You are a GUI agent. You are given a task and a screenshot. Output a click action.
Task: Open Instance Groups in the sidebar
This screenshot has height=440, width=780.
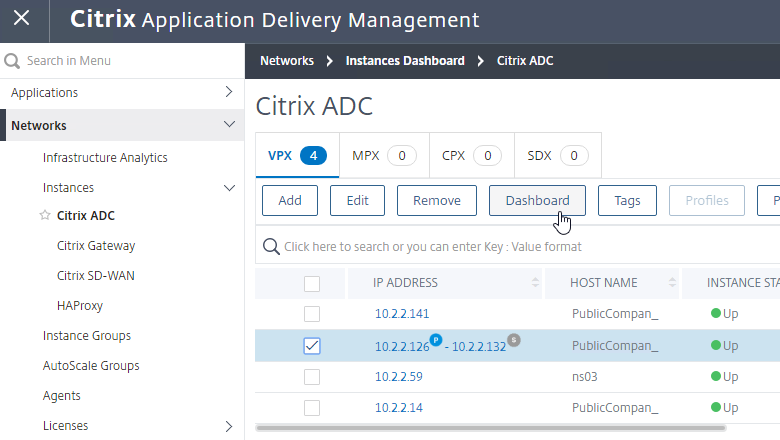coord(87,336)
